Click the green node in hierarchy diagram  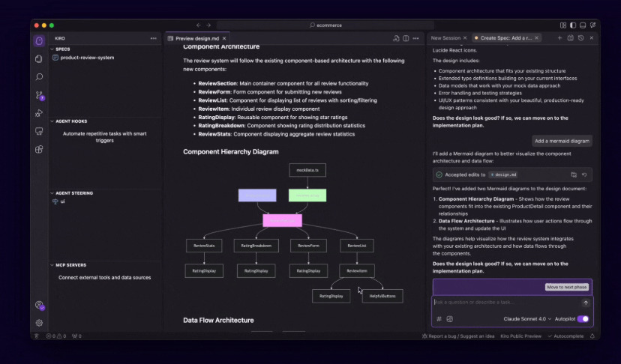(307, 195)
